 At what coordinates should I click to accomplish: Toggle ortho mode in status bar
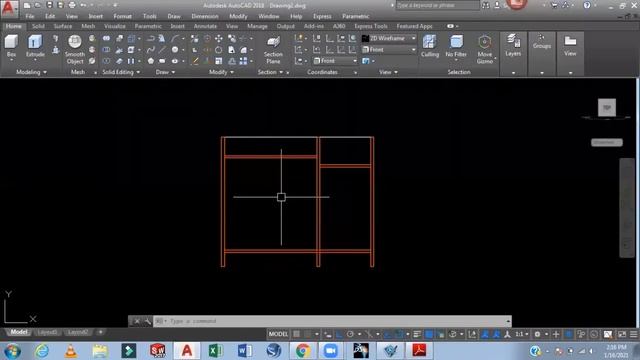pos(339,334)
